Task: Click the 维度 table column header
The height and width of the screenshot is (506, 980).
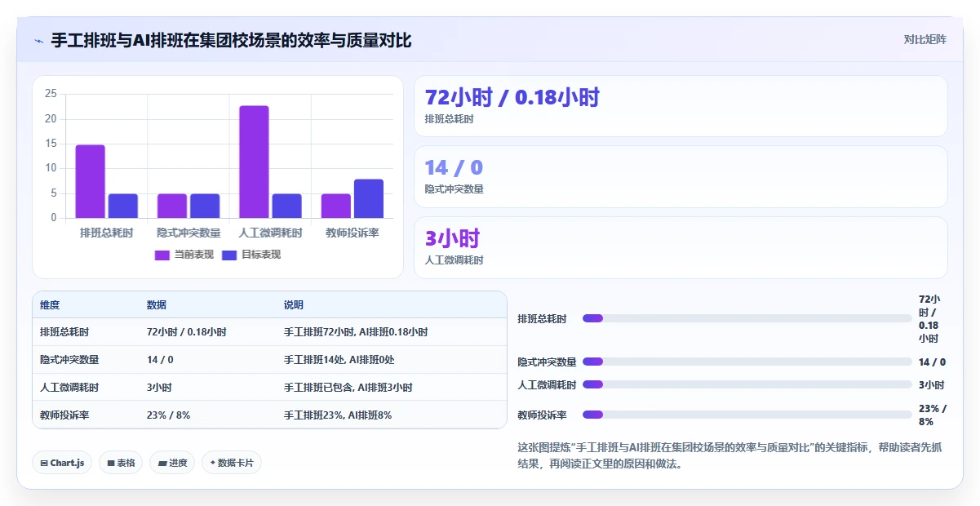Action: (x=50, y=305)
